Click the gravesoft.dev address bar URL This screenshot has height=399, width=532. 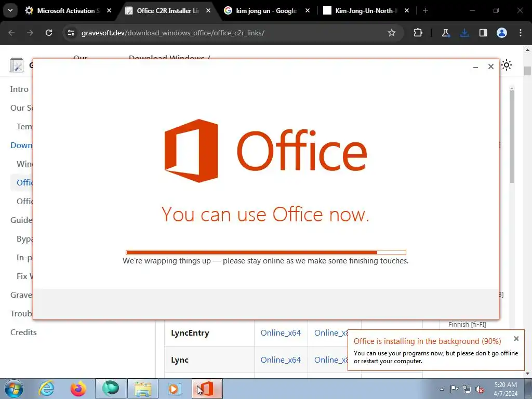pos(172,33)
